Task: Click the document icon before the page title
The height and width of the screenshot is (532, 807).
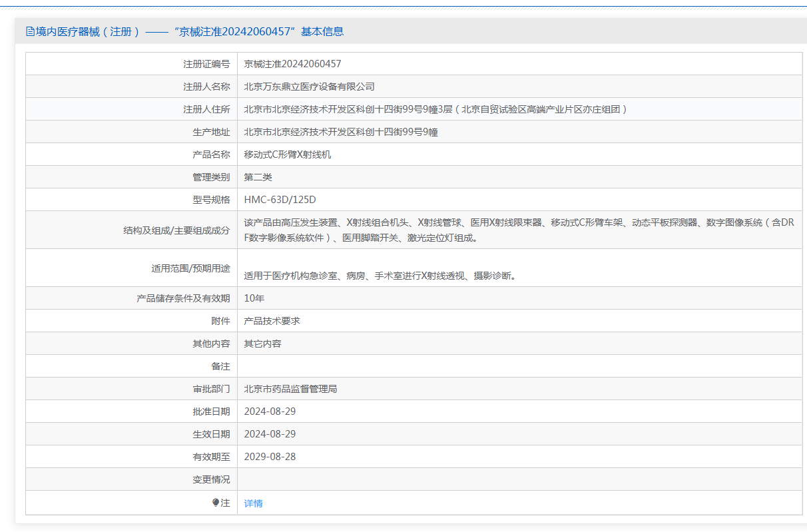Action: pos(30,31)
